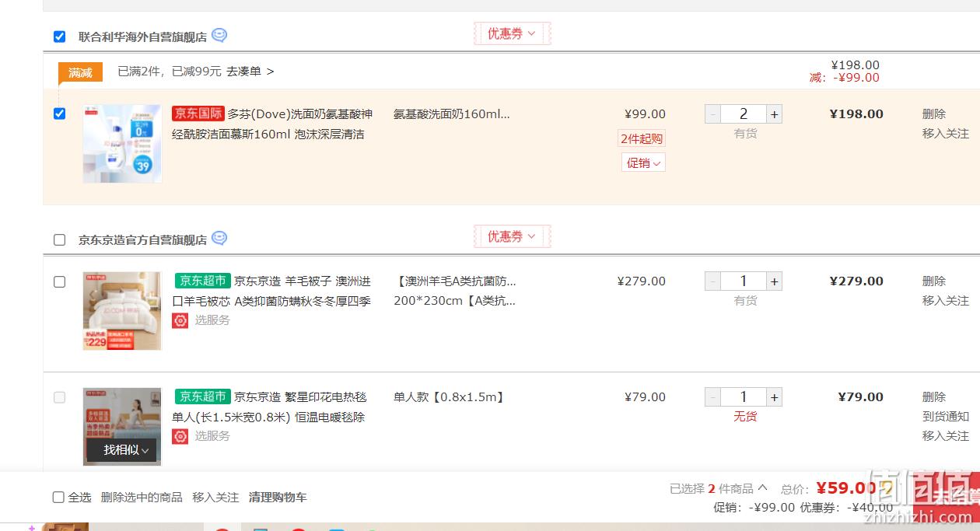The height and width of the screenshot is (531, 980).
Task: Open 优惠券 dropdown for 京东京造 store
Action: 512,236
